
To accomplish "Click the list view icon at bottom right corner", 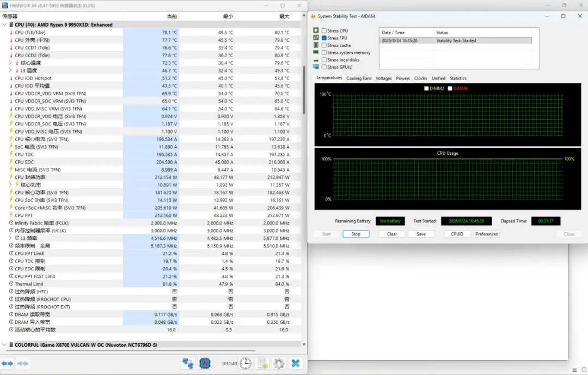I will click(x=574, y=370).
